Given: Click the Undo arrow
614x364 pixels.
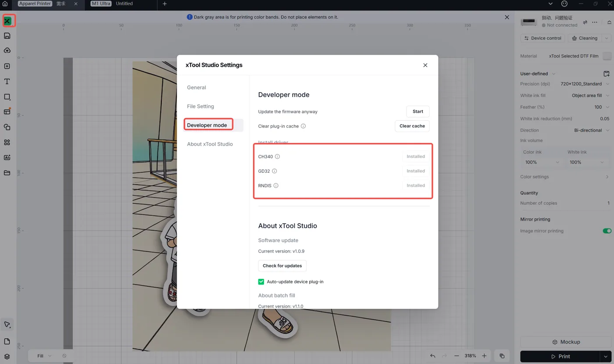Looking at the screenshot, I should point(433,356).
